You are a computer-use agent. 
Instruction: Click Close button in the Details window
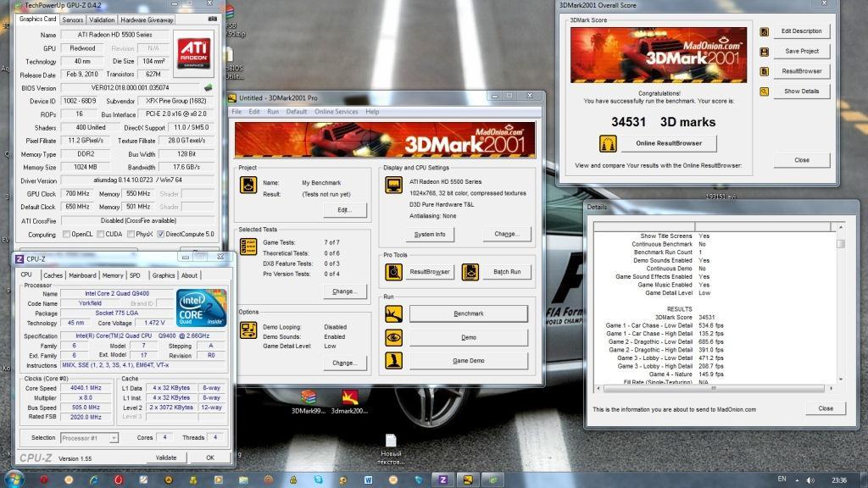826,409
